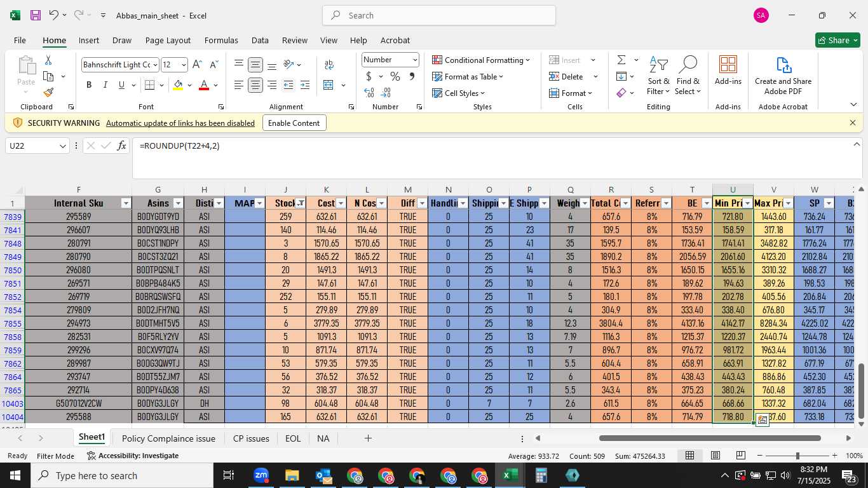
Task: Click Create and Share Adobe PDF
Action: pyautogui.click(x=783, y=76)
